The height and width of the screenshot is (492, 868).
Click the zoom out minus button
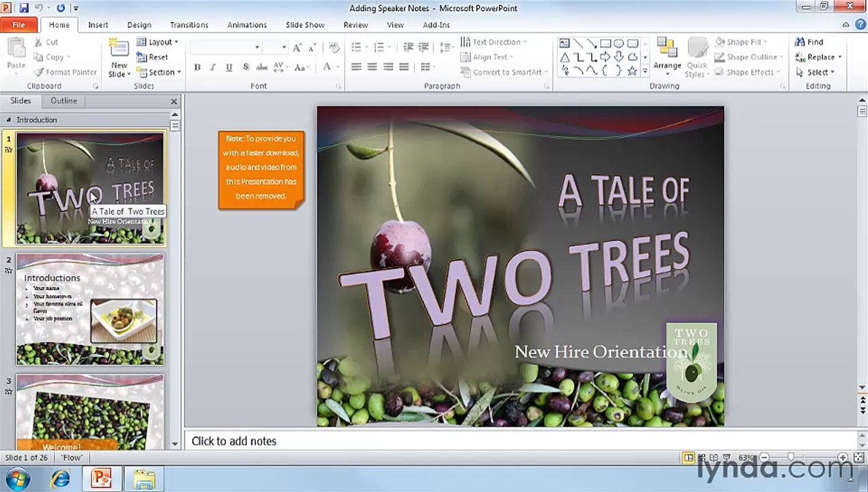pyautogui.click(x=764, y=458)
